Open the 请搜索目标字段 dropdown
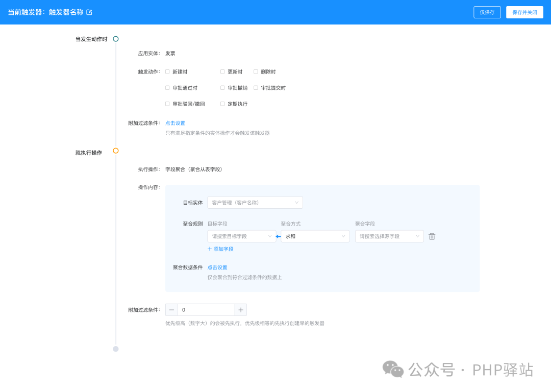 point(242,237)
